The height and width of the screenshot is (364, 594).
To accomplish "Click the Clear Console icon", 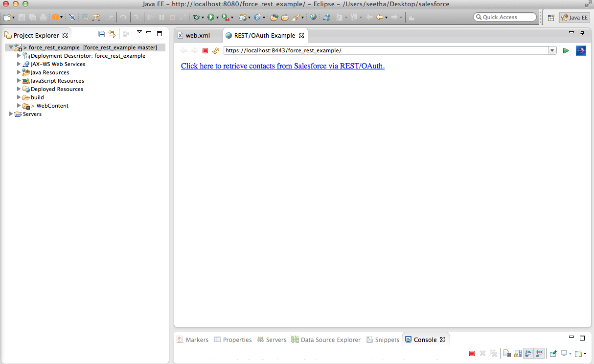I will [x=507, y=353].
